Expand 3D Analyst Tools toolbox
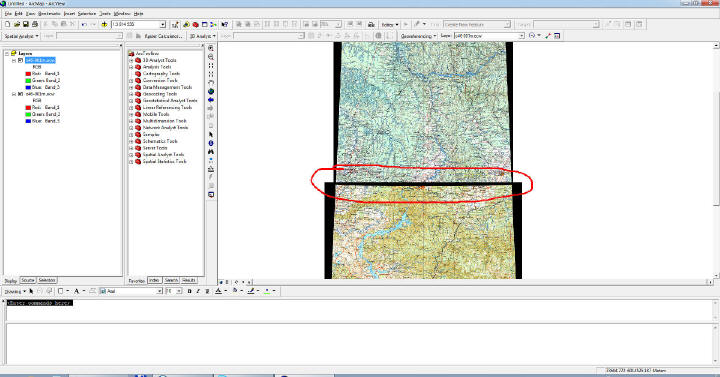Image resolution: width=720 pixels, height=377 pixels. (131, 61)
